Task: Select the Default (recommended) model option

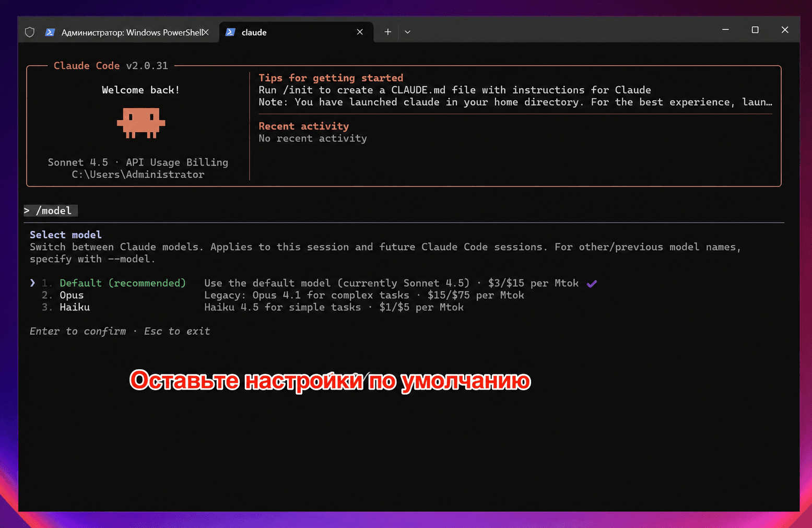Action: point(123,283)
